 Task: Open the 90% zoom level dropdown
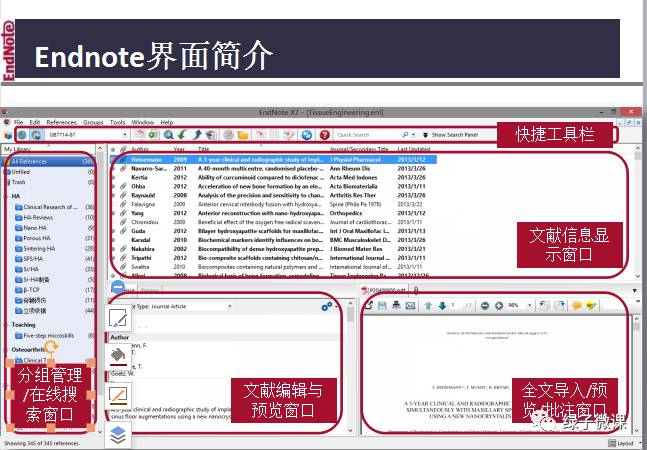529,306
